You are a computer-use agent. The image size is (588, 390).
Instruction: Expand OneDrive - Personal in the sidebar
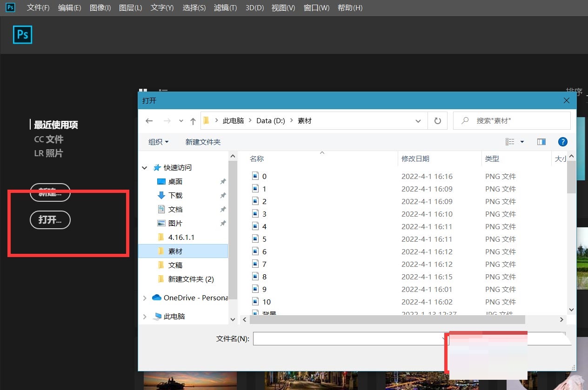(x=144, y=298)
